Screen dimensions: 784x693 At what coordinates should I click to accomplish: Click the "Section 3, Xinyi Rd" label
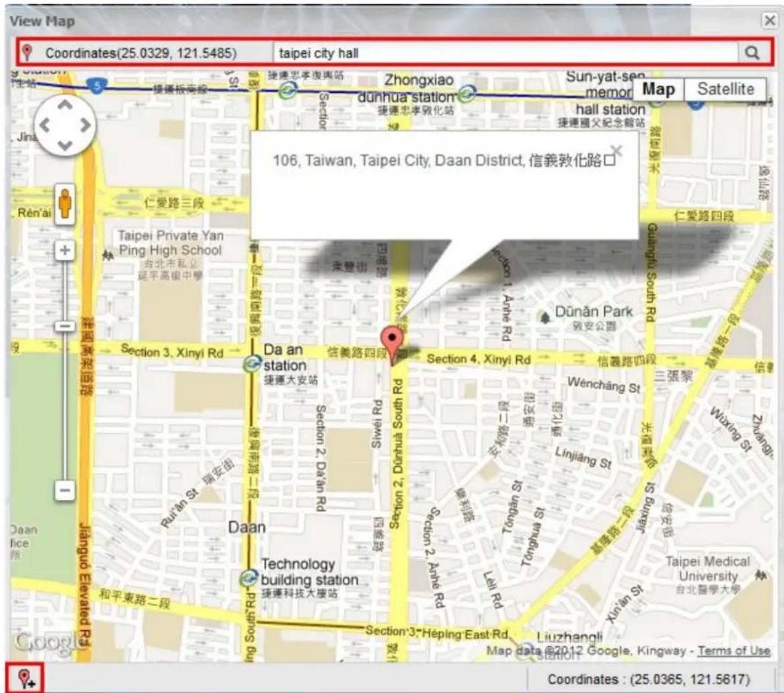pyautogui.click(x=172, y=351)
